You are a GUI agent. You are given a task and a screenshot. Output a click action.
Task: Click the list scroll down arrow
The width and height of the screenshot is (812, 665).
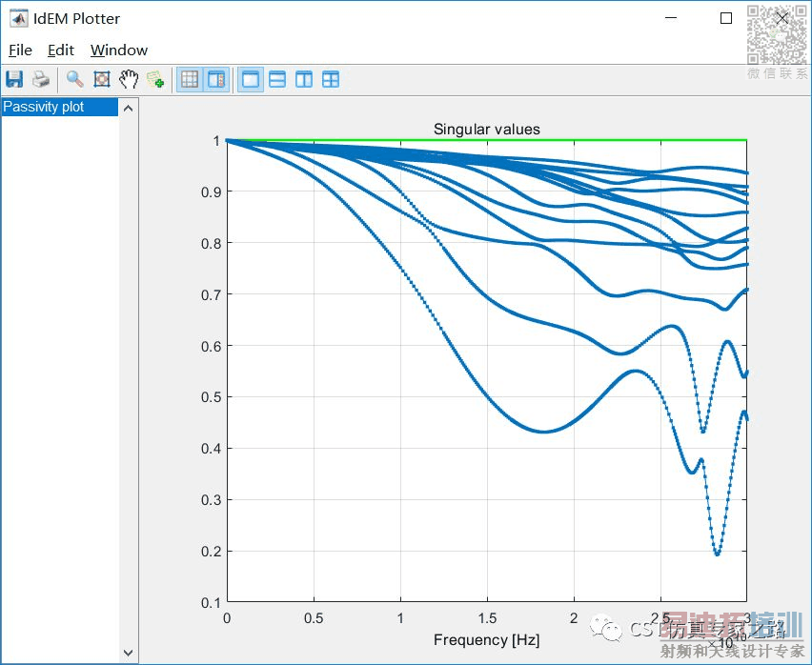pyautogui.click(x=129, y=653)
